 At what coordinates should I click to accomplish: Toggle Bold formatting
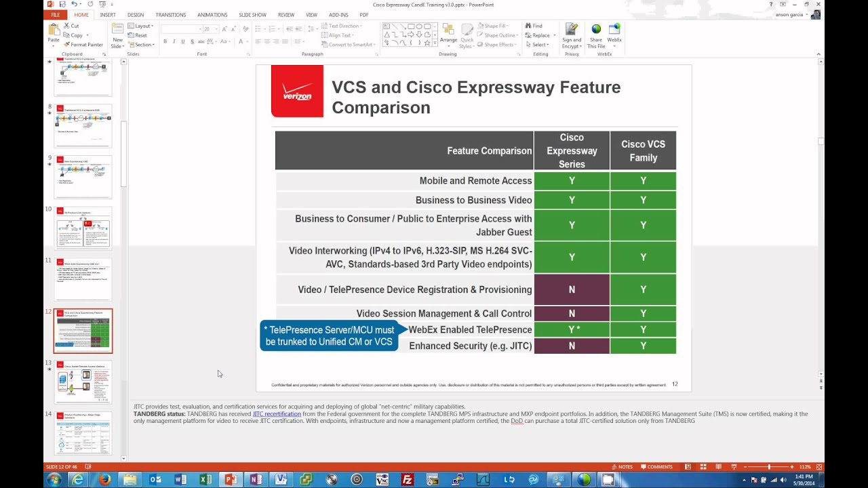[165, 42]
